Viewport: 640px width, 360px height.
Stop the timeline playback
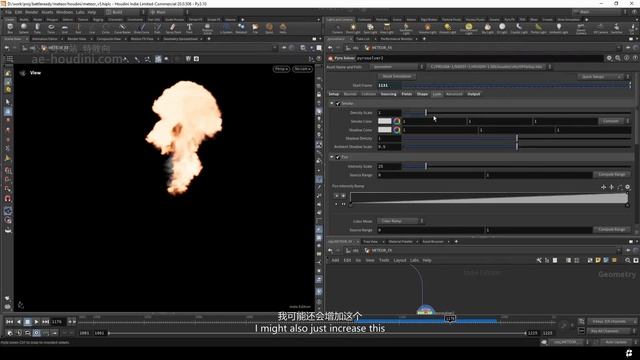[27, 322]
